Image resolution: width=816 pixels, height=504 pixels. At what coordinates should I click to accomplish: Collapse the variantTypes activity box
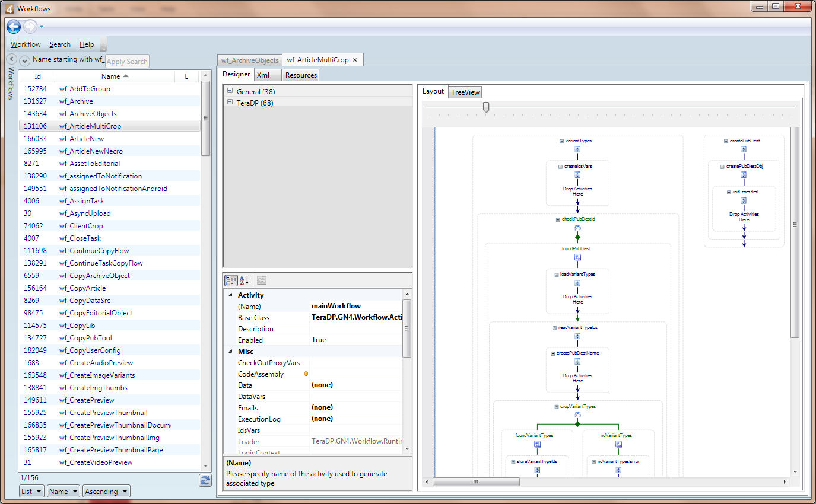pos(561,141)
